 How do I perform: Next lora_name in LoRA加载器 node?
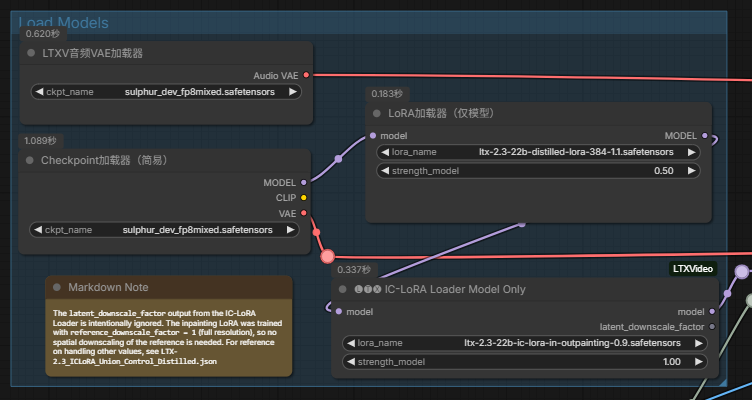pyautogui.click(x=691, y=152)
